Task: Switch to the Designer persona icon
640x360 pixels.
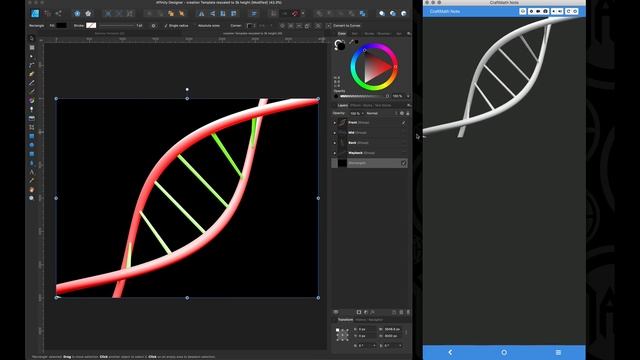Action: click(35, 13)
